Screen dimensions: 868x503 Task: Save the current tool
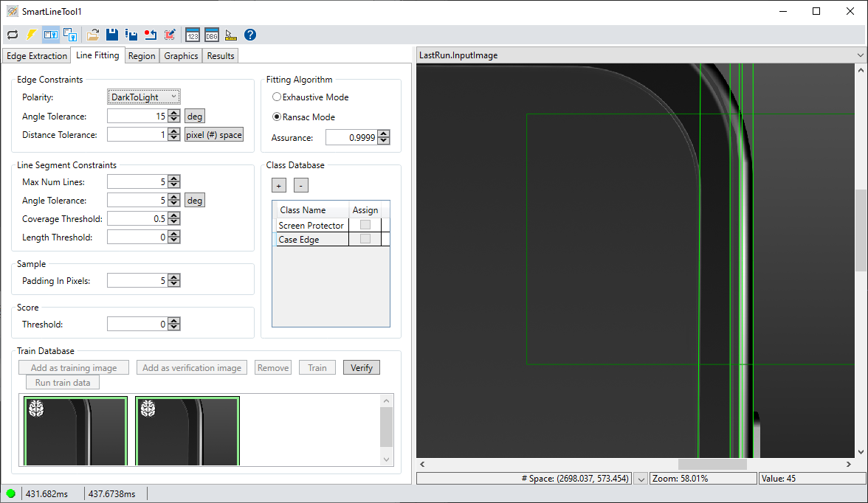point(111,35)
